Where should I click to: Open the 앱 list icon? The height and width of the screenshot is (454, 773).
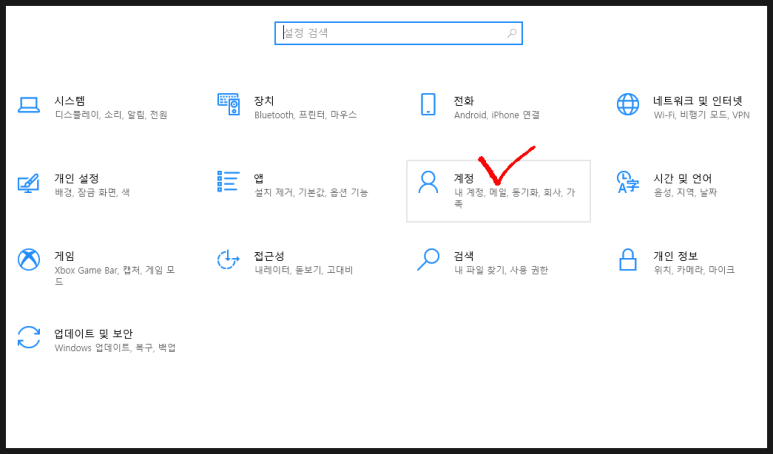[229, 181]
